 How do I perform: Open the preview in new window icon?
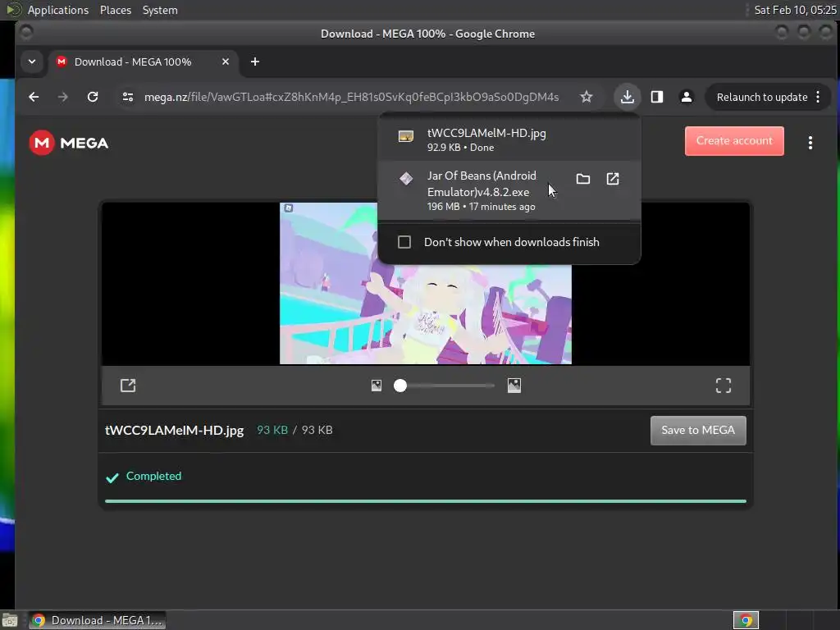128,386
